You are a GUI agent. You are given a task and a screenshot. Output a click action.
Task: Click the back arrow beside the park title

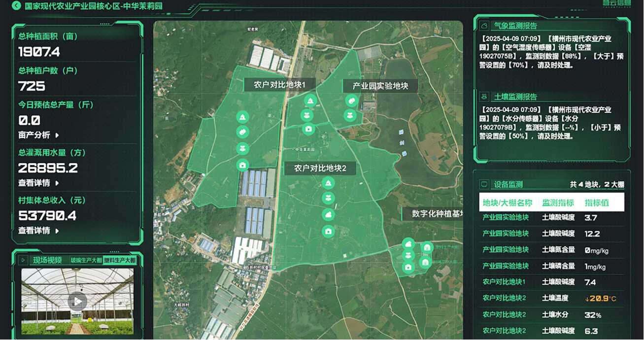tap(16, 6)
